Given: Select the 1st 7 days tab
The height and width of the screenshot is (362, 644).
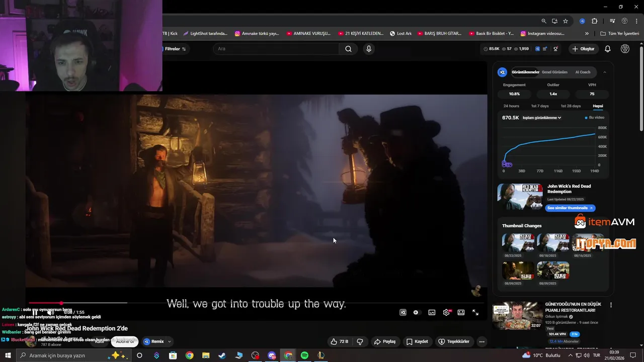Looking at the screenshot, I should point(540,106).
